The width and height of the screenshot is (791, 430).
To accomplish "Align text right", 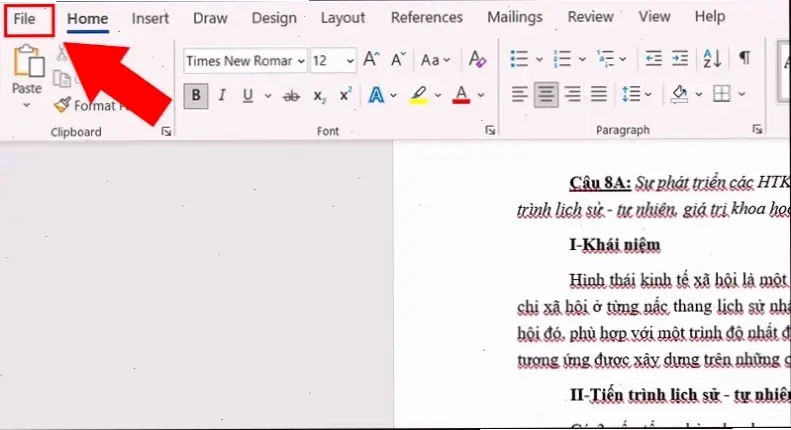I will point(572,94).
